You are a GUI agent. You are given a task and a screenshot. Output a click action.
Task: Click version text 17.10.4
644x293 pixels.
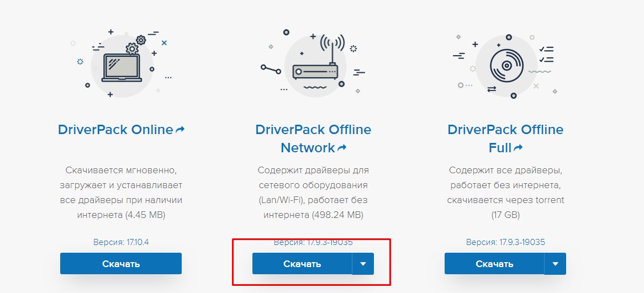(121, 242)
